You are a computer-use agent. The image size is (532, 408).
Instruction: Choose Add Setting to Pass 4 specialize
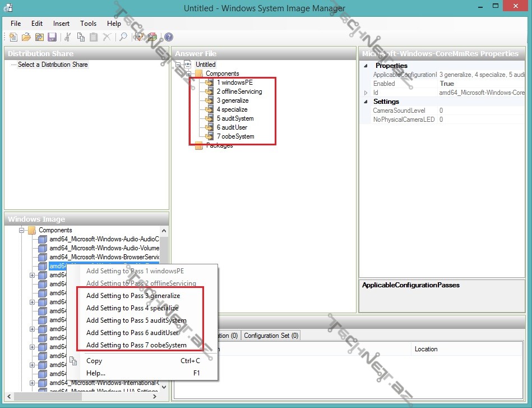(132, 308)
